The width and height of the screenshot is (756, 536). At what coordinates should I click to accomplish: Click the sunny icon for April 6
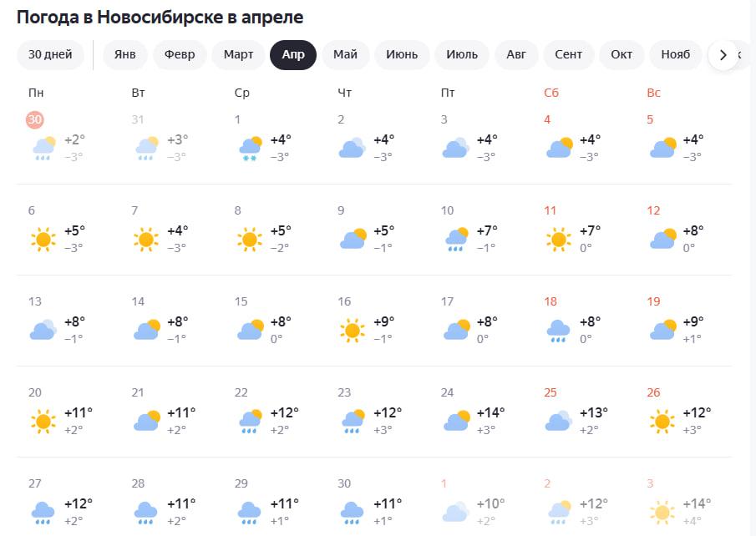tap(43, 240)
